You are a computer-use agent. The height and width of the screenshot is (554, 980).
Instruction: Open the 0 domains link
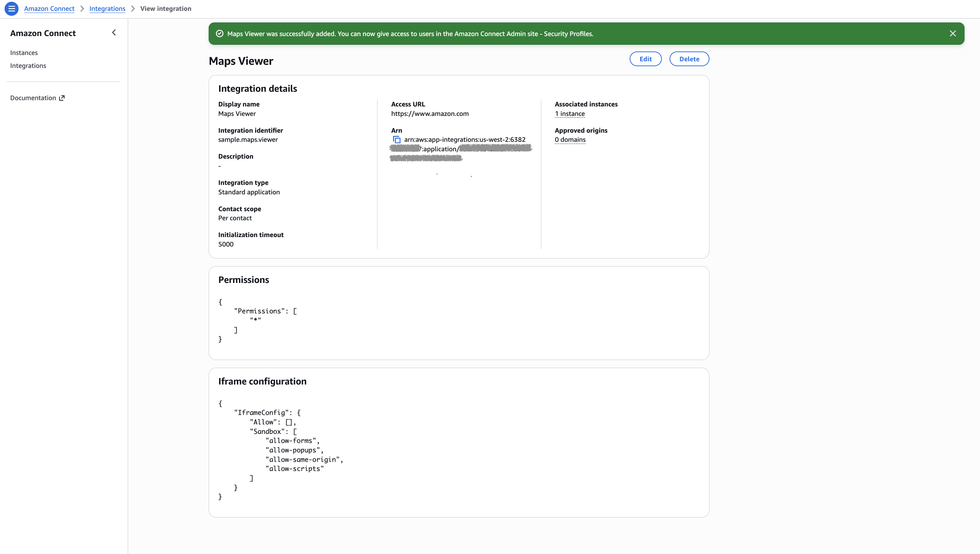coord(569,140)
